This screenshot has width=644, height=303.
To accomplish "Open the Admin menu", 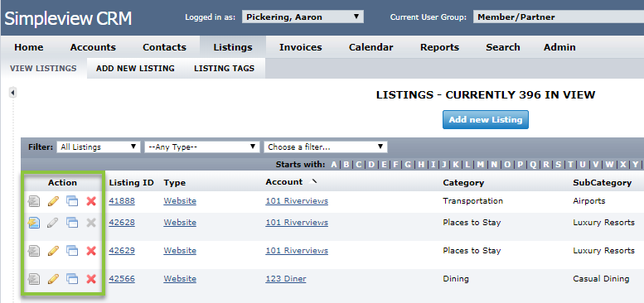I will pos(559,47).
